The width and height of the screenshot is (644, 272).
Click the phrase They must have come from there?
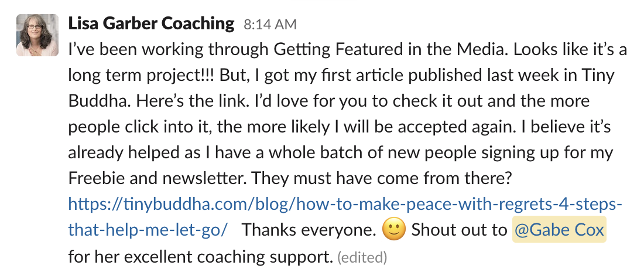tap(381, 179)
